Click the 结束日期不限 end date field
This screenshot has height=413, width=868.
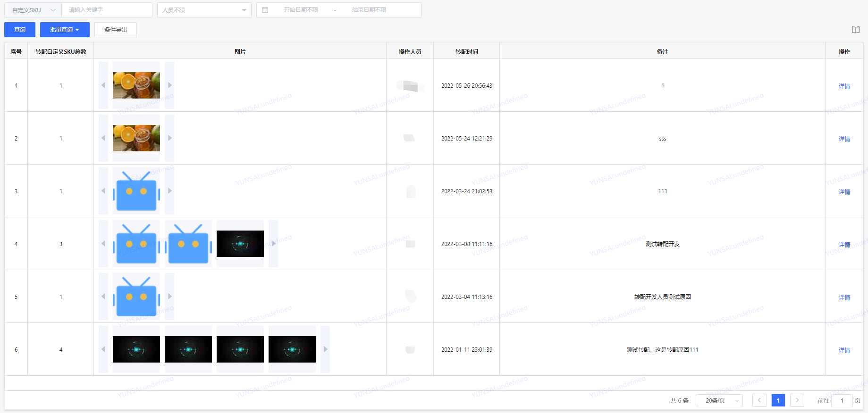tap(369, 10)
